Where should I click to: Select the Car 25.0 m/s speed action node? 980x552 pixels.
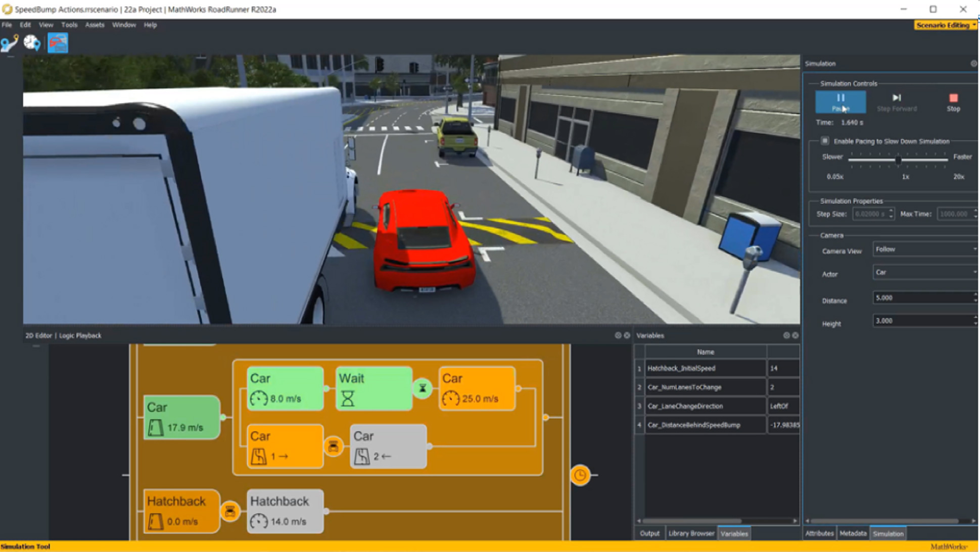pos(477,388)
